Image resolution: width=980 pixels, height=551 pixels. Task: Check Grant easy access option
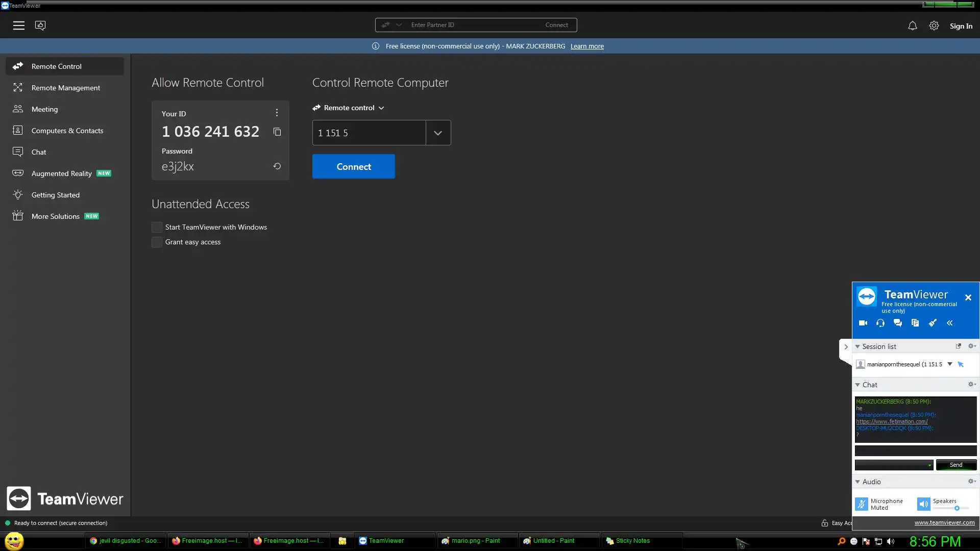(x=157, y=242)
